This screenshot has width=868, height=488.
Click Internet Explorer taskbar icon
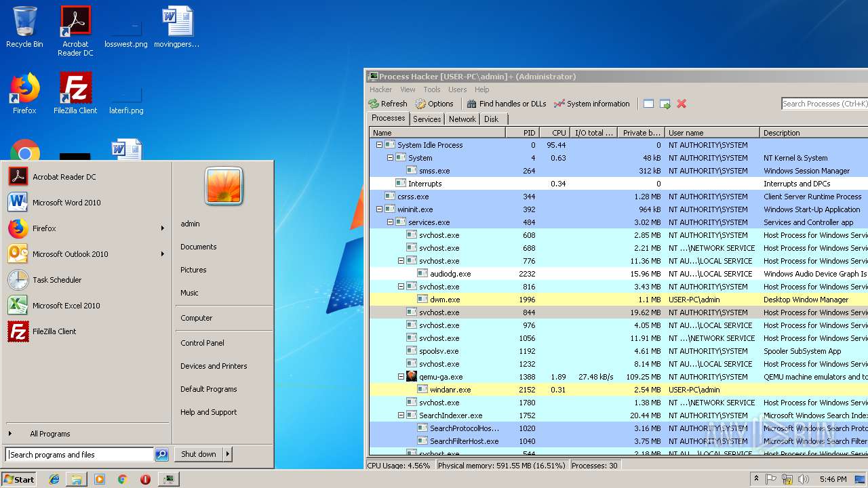click(54, 479)
